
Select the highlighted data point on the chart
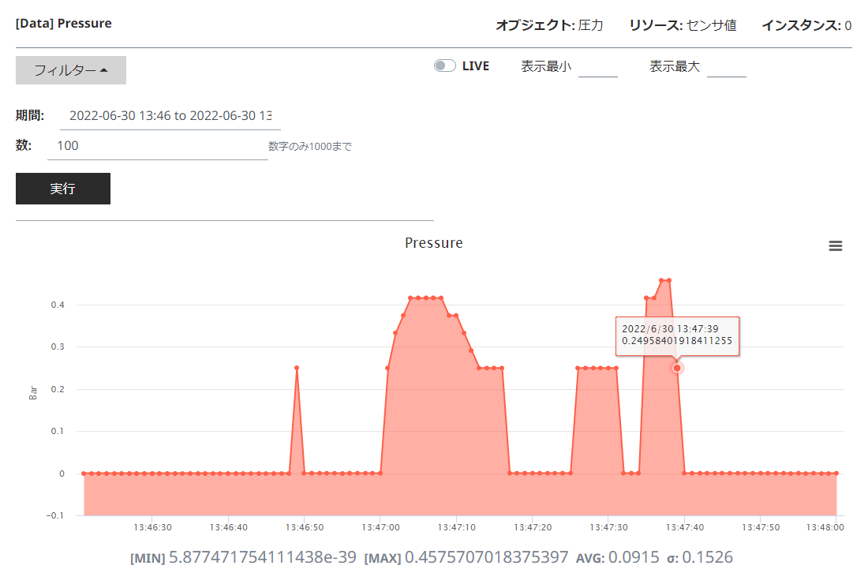(x=677, y=368)
